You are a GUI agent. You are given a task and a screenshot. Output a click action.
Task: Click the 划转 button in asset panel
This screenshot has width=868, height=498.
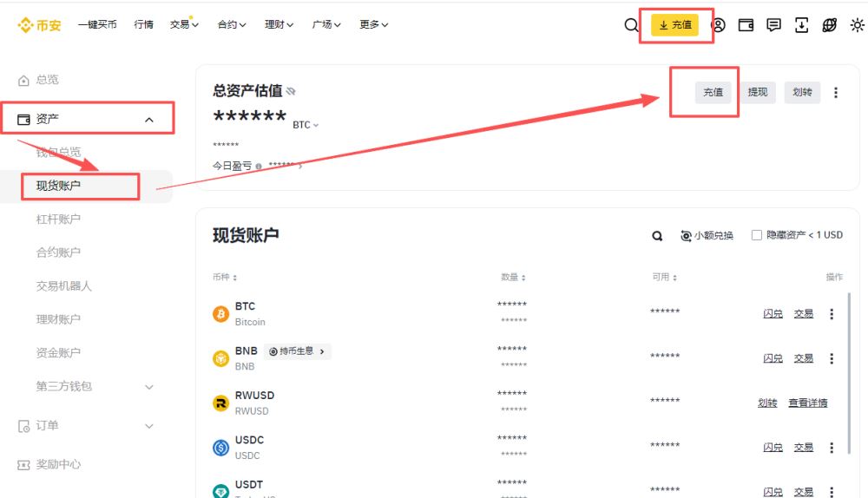(x=802, y=93)
